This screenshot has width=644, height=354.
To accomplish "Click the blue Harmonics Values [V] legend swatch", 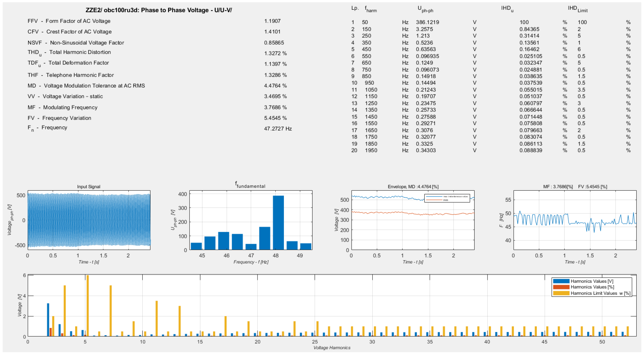I will (x=561, y=281).
